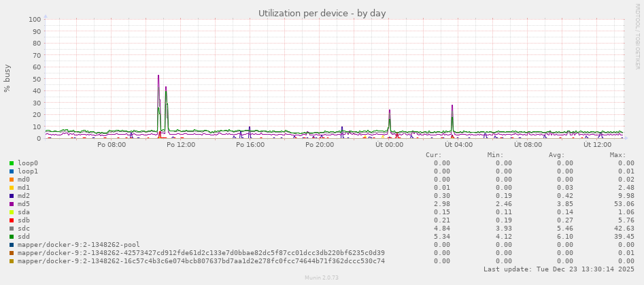
Task: Select the mapper/docker-9:2-1348262-pool label
Action: (78, 245)
